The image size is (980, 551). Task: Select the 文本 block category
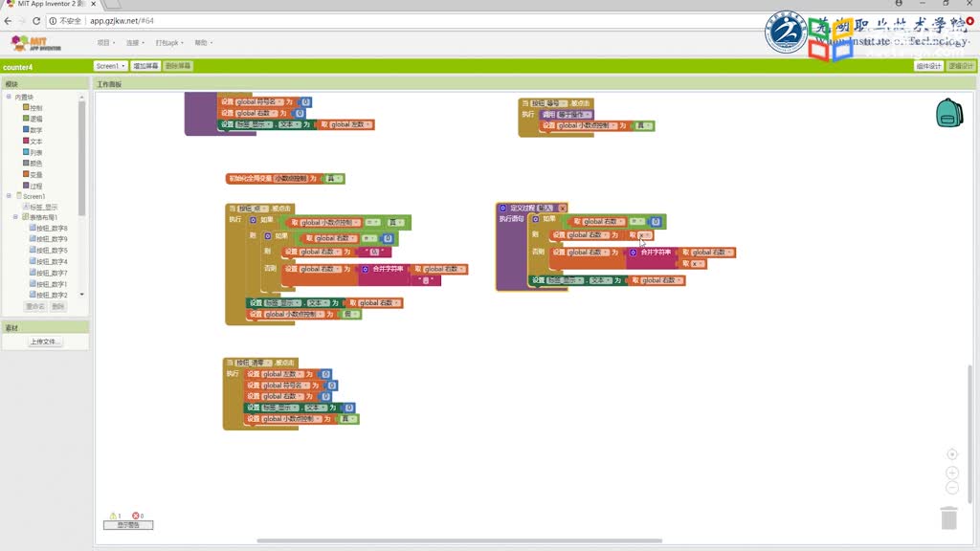coord(33,142)
